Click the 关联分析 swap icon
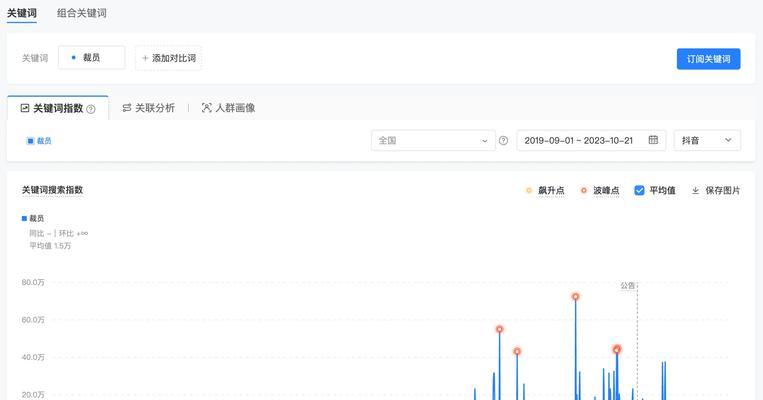This screenshot has width=763, height=400. (x=127, y=108)
